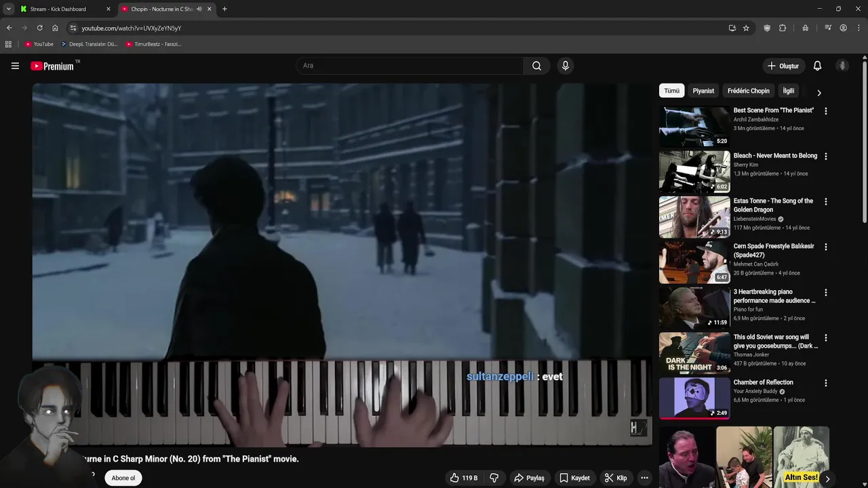The height and width of the screenshot is (488, 868).
Task: Reload the current page
Action: click(39, 28)
